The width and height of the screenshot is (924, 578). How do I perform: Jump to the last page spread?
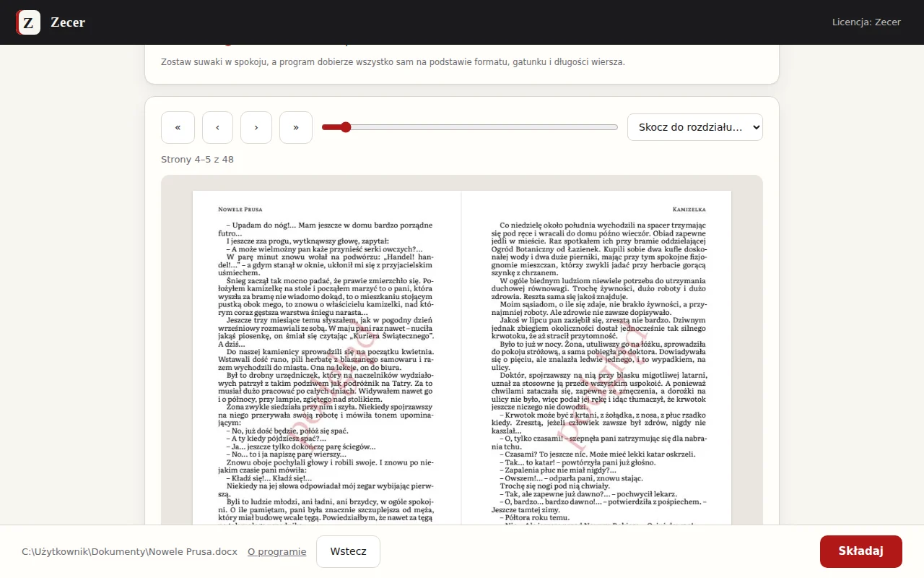tap(296, 127)
